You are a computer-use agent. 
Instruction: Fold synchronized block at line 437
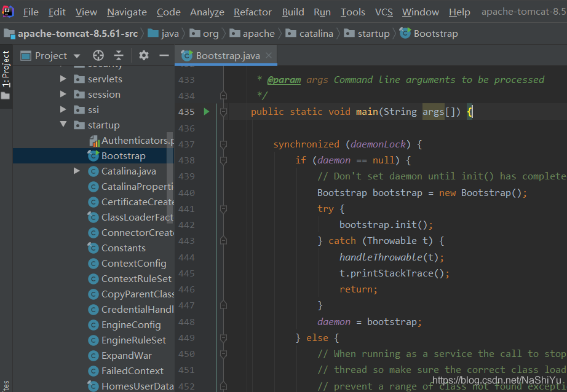(223, 144)
